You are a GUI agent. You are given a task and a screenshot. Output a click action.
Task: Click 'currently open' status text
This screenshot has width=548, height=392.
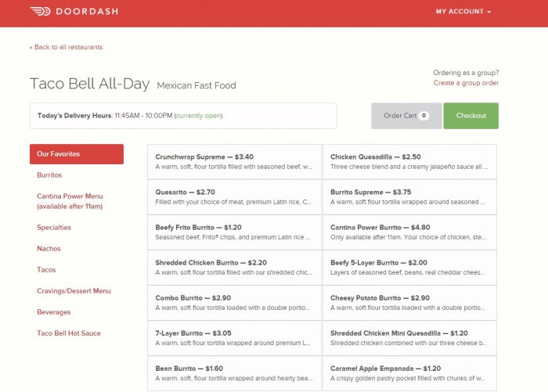click(198, 116)
